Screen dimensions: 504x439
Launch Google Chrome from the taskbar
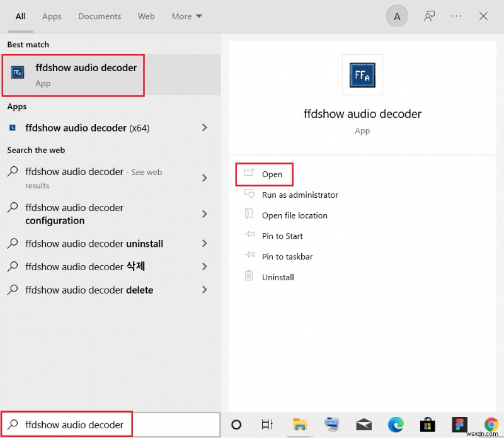click(x=491, y=425)
